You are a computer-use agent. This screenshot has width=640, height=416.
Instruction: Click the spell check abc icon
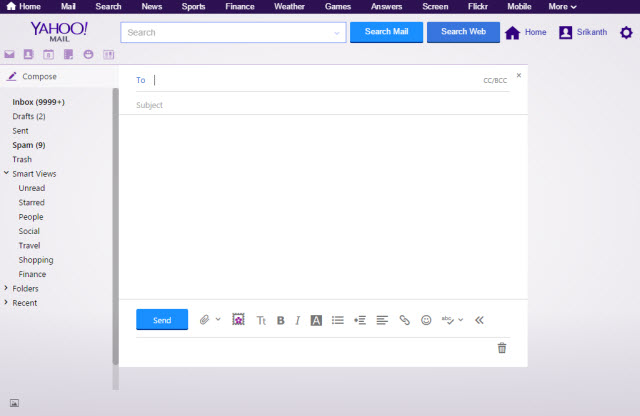[447, 320]
